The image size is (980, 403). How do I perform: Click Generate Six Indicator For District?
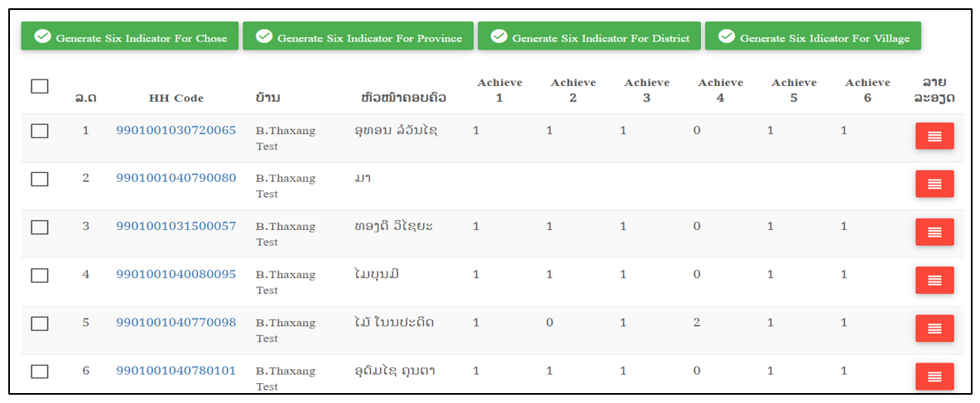click(x=589, y=36)
